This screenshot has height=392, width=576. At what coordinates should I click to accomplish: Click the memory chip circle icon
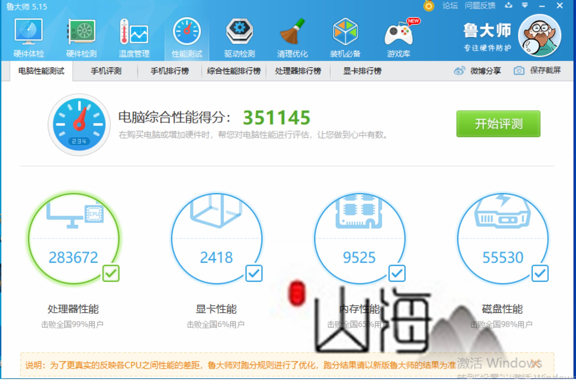point(359,211)
